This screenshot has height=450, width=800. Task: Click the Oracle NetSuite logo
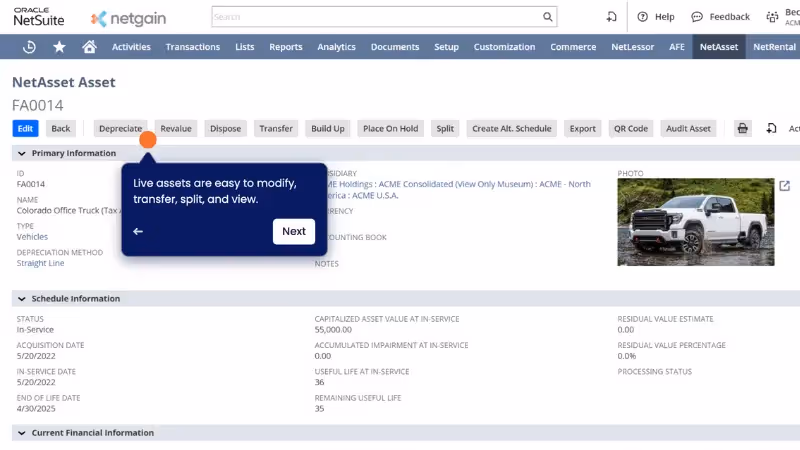39,17
